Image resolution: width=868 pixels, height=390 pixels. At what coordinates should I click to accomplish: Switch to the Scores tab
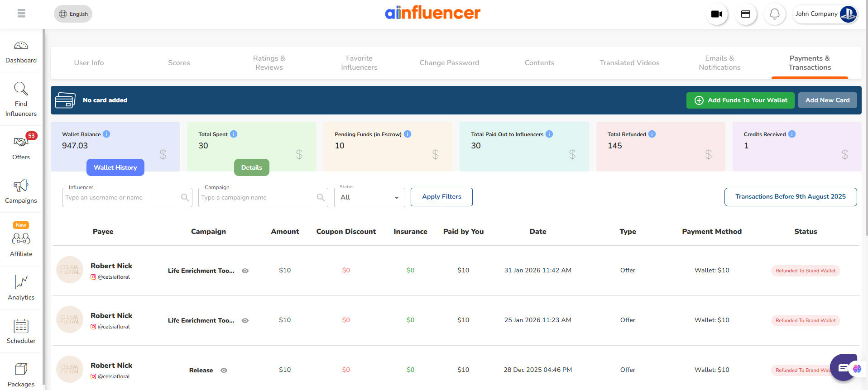[179, 63]
